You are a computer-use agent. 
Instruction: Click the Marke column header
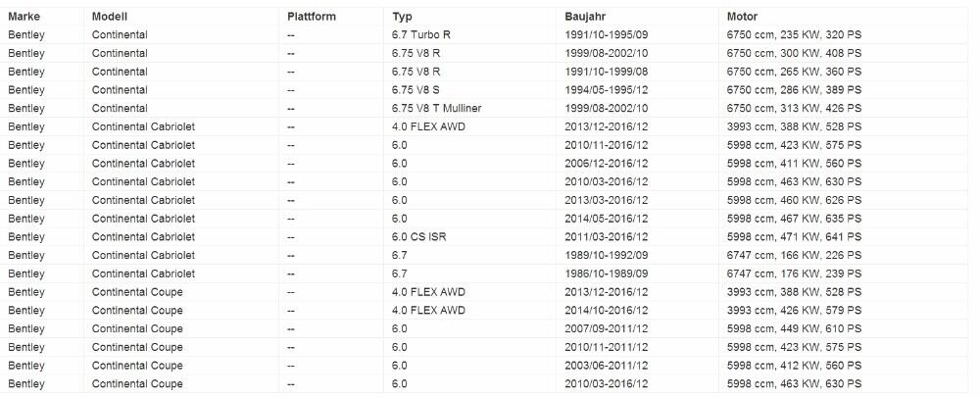point(22,17)
